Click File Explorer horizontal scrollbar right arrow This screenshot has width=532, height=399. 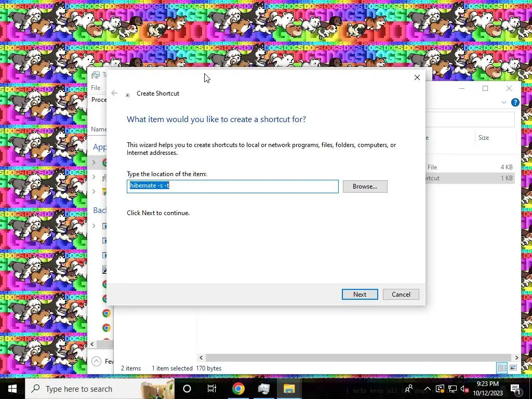point(516,357)
